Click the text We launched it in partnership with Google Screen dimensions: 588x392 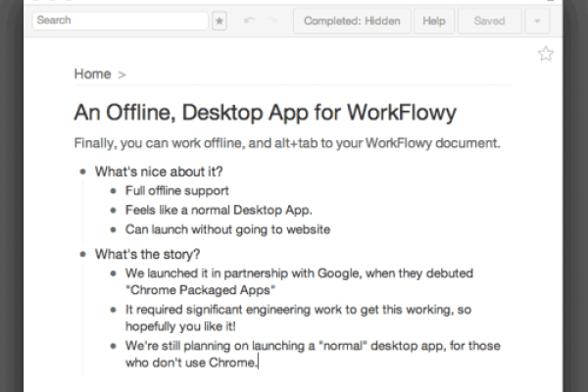[299, 281]
